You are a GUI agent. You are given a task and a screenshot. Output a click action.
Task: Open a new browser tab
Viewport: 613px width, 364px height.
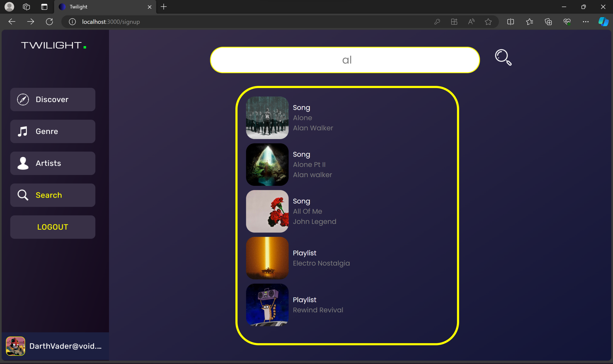click(164, 7)
